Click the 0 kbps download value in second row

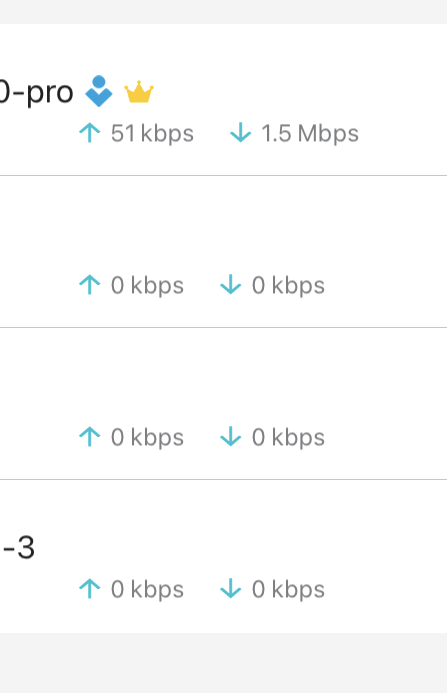pos(288,286)
